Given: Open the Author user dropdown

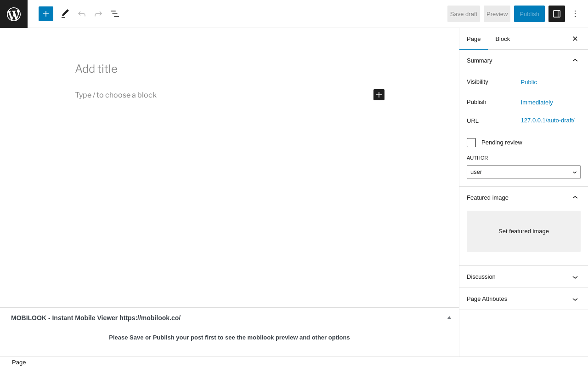Looking at the screenshot, I should click(524, 172).
